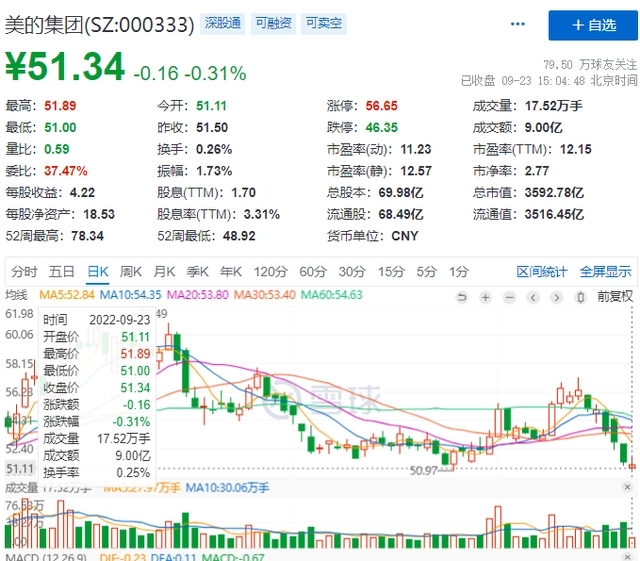Click the 52周最低 value 48.92

click(239, 236)
